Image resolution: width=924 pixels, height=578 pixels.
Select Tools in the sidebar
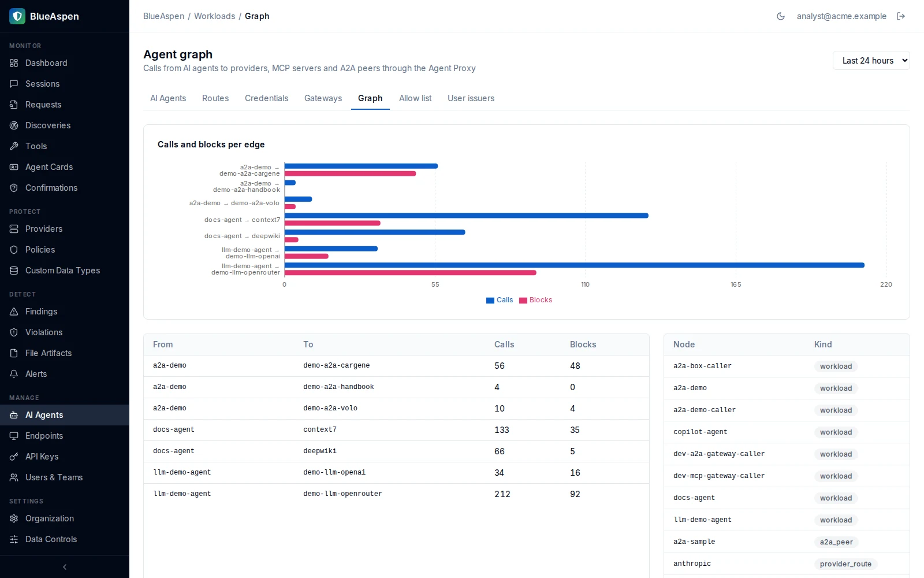(x=65, y=146)
